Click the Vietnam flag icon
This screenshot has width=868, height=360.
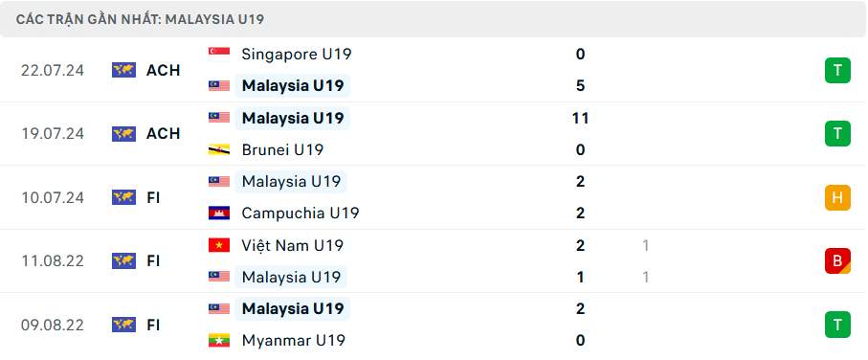pyautogui.click(x=219, y=245)
